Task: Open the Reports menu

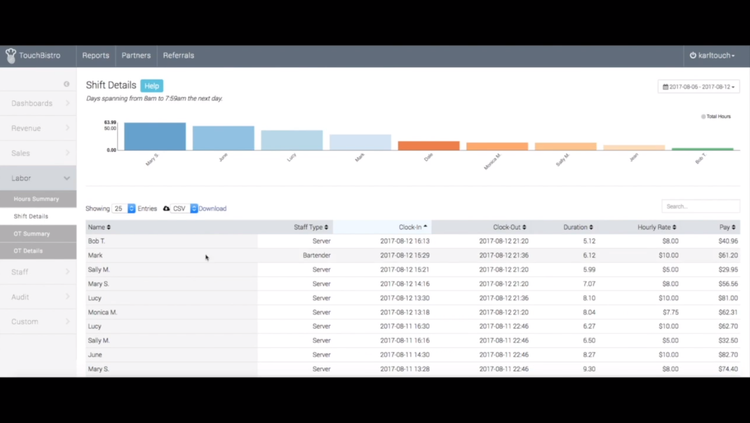Action: click(96, 56)
